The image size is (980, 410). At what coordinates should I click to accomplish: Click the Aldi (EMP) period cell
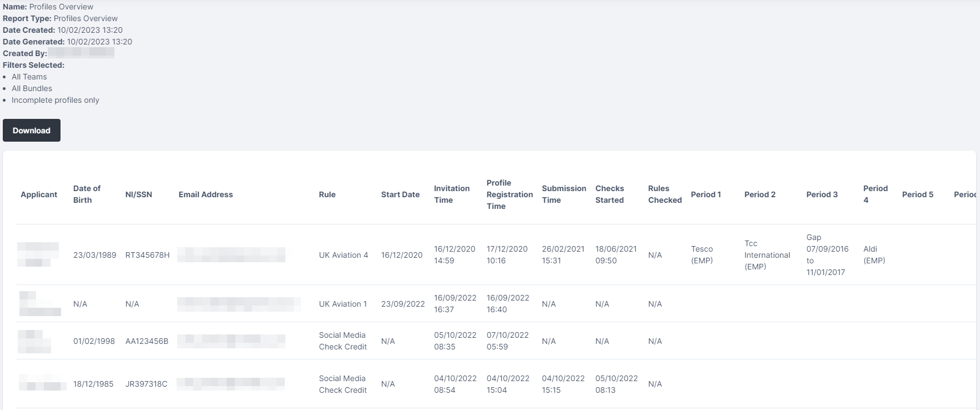click(x=874, y=255)
